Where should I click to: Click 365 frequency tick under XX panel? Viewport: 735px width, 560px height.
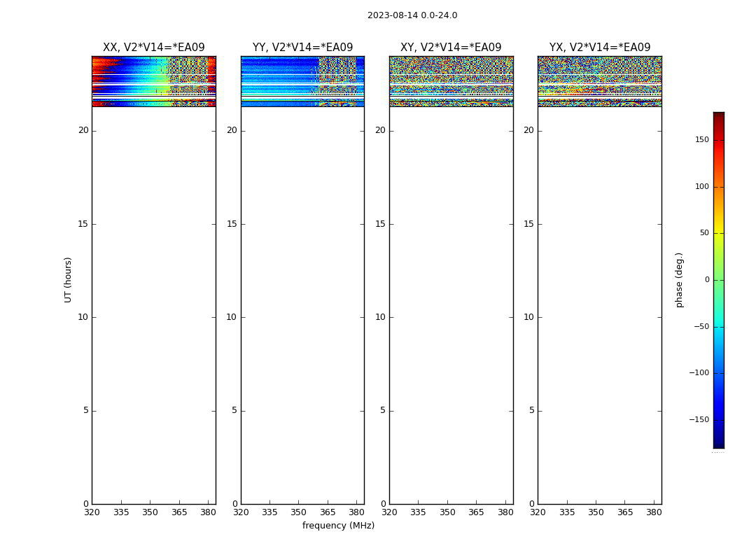(179, 512)
